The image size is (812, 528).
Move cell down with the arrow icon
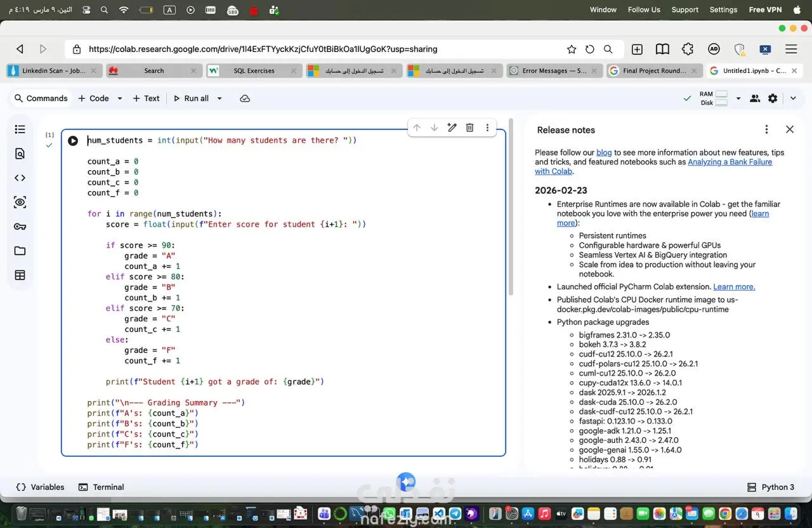(x=435, y=128)
